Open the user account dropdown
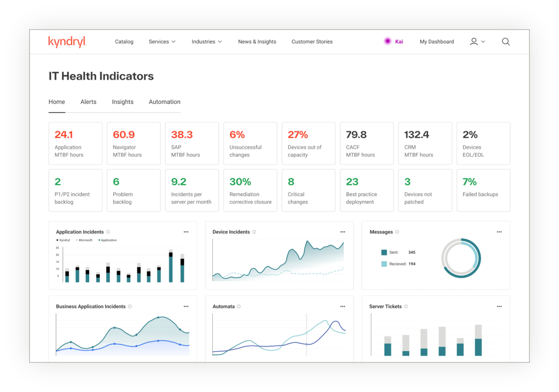Screen dimensions: 559x392 (x=477, y=42)
